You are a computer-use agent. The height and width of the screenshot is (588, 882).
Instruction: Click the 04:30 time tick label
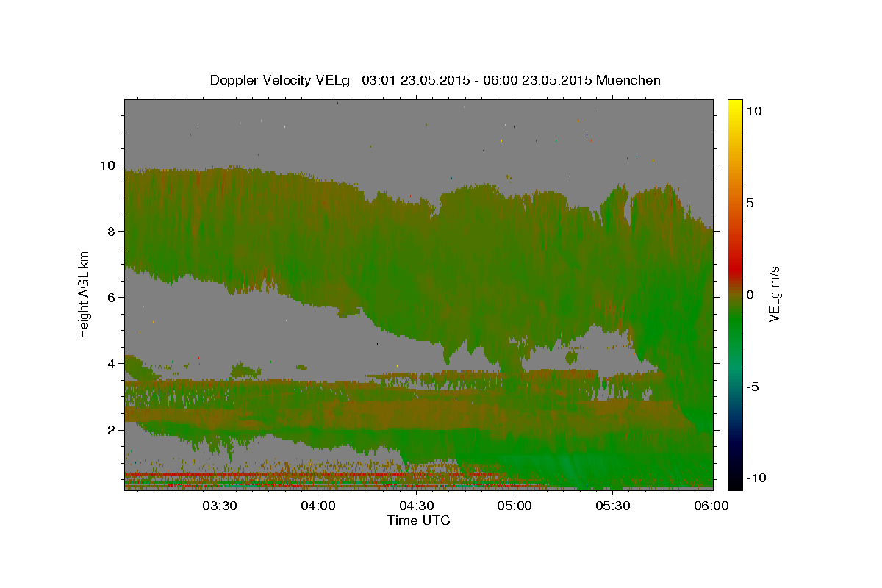click(417, 506)
